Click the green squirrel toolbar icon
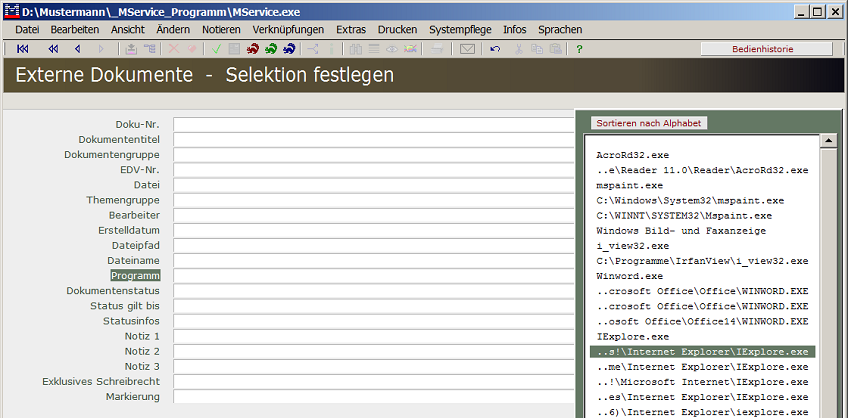 (271, 49)
